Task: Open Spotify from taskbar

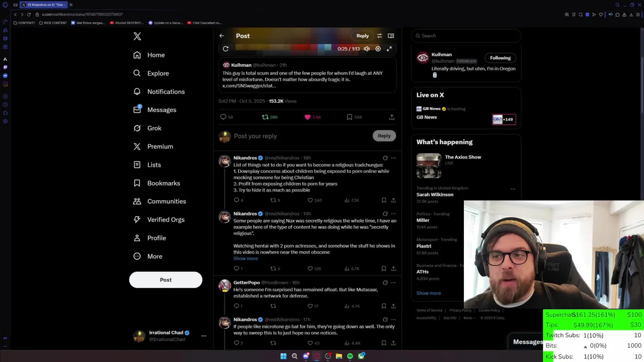Action: click(350, 356)
